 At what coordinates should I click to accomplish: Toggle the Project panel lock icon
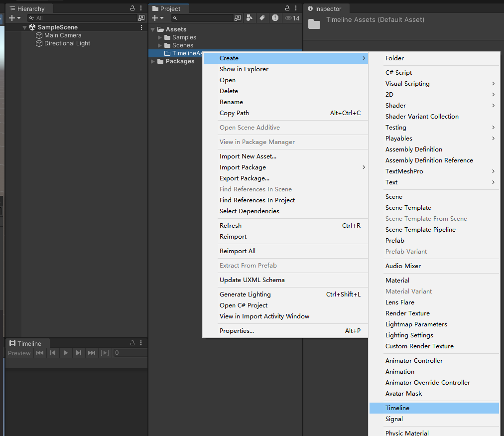pos(287,8)
